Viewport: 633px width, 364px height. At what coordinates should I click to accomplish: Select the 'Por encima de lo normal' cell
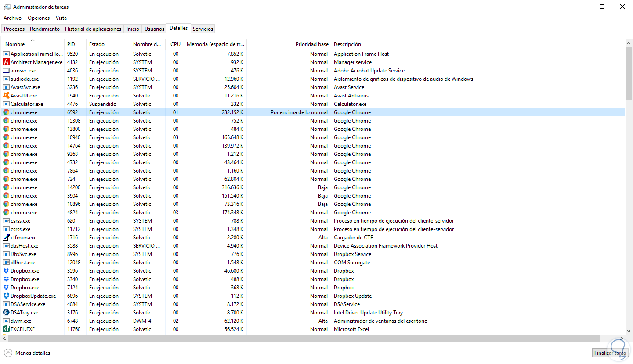pos(299,112)
